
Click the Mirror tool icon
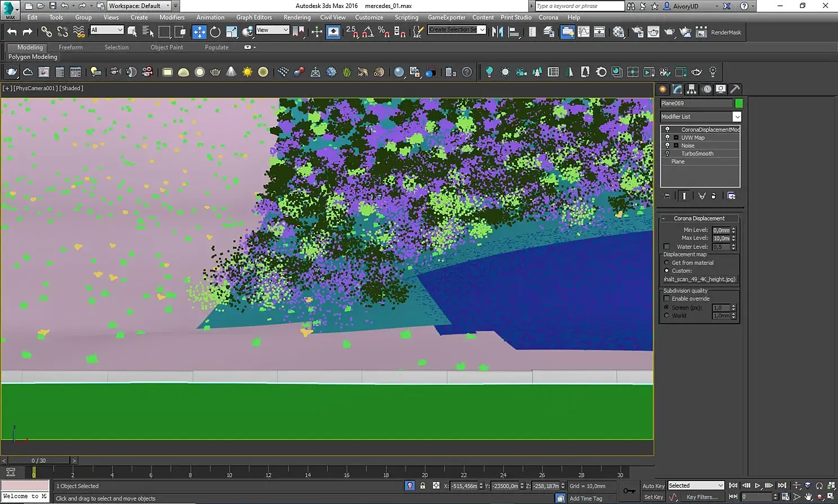[497, 32]
